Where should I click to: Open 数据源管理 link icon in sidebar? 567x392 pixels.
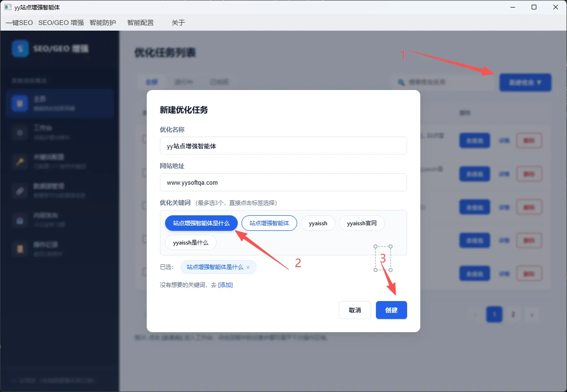pyautogui.click(x=20, y=190)
